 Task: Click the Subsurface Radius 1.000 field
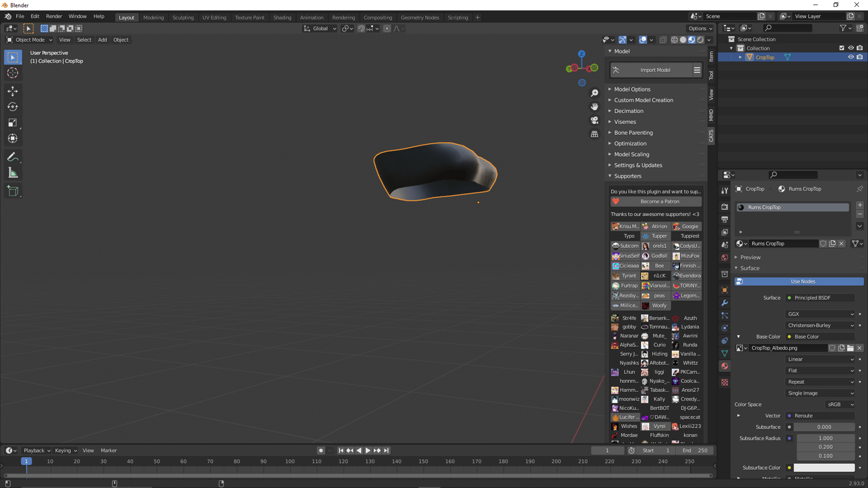(x=826, y=438)
